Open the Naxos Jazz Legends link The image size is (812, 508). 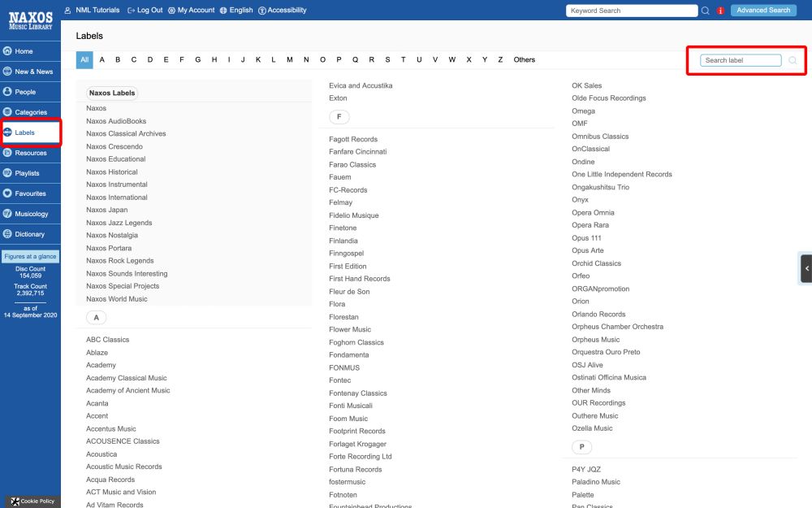click(x=119, y=223)
